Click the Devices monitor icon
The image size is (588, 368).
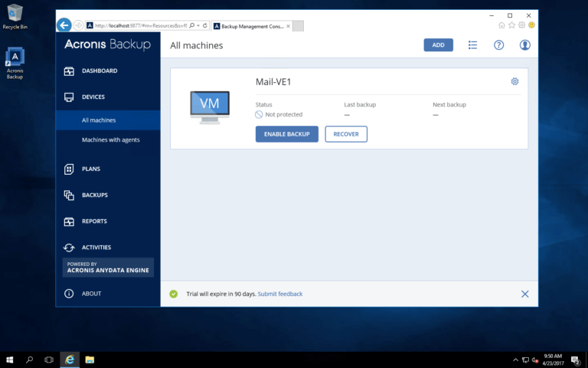tap(69, 97)
